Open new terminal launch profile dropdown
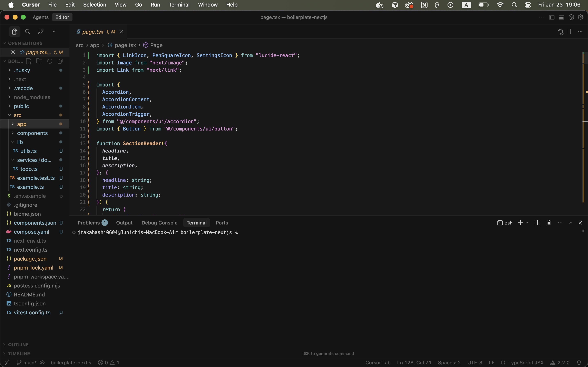588x367 pixels. (x=527, y=223)
